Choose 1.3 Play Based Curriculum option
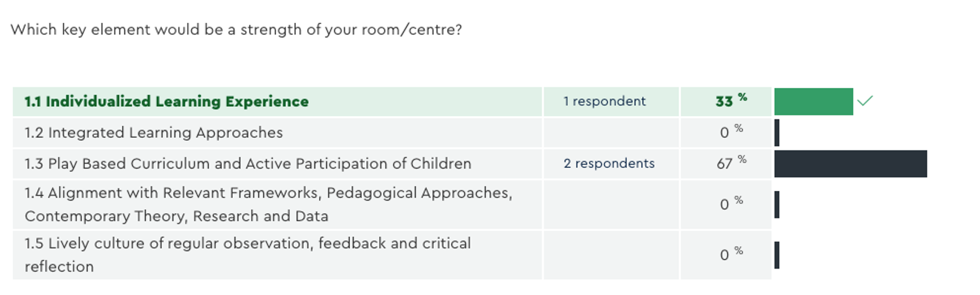 pyautogui.click(x=248, y=164)
